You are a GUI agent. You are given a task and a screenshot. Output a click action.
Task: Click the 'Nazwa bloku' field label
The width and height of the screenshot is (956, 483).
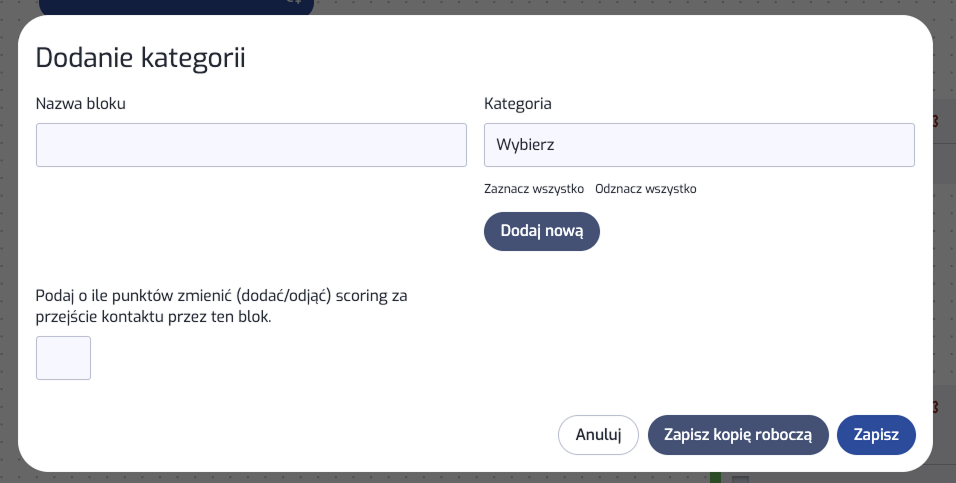tap(80, 103)
